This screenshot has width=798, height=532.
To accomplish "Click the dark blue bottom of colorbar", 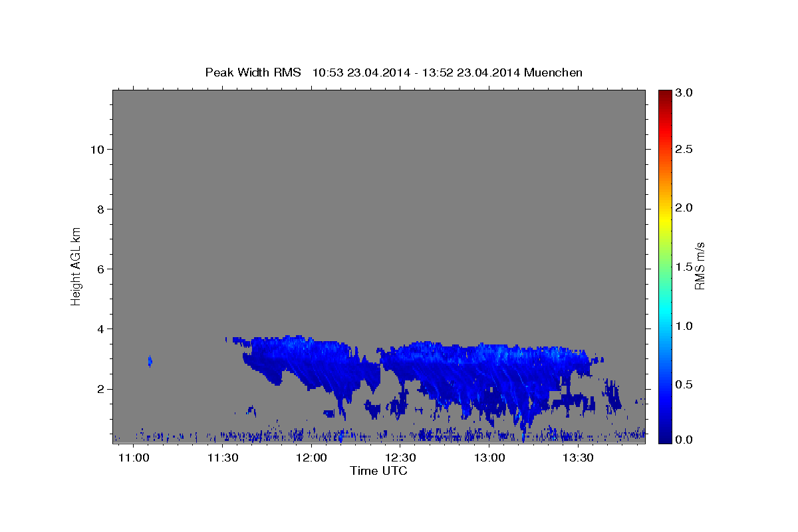I will pos(664,438).
